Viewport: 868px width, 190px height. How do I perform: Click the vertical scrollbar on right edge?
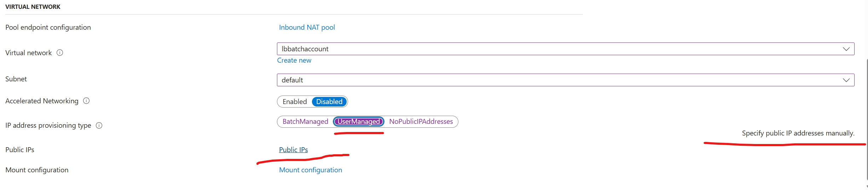[x=867, y=120]
